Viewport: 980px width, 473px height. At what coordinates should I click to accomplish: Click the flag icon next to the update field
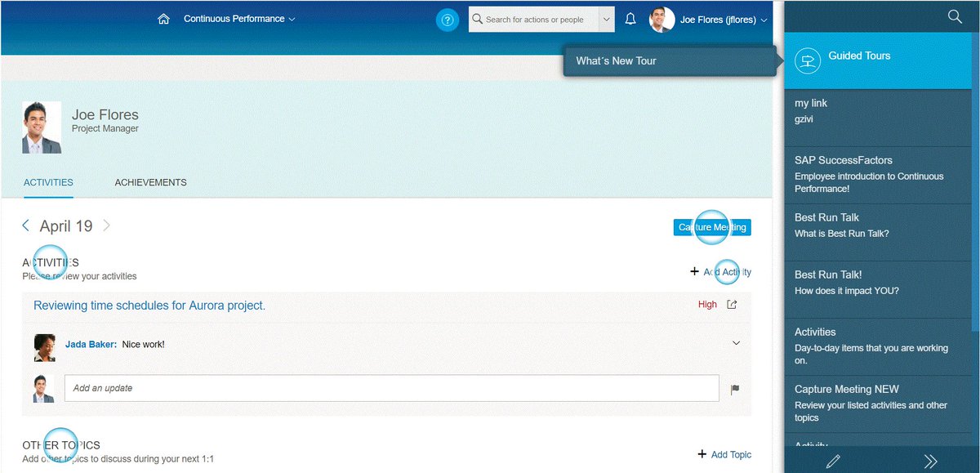coord(734,390)
